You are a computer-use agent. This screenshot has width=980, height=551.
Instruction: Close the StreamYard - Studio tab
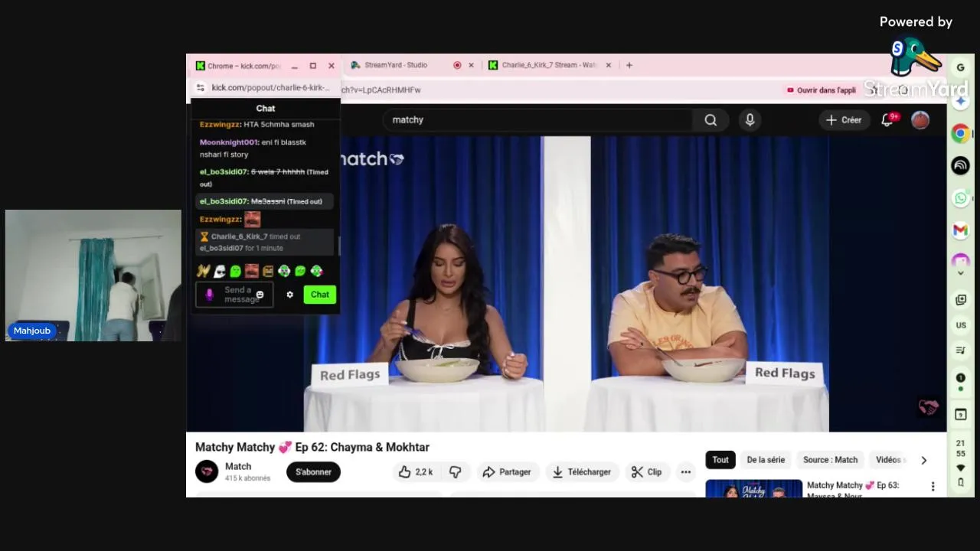pos(471,65)
